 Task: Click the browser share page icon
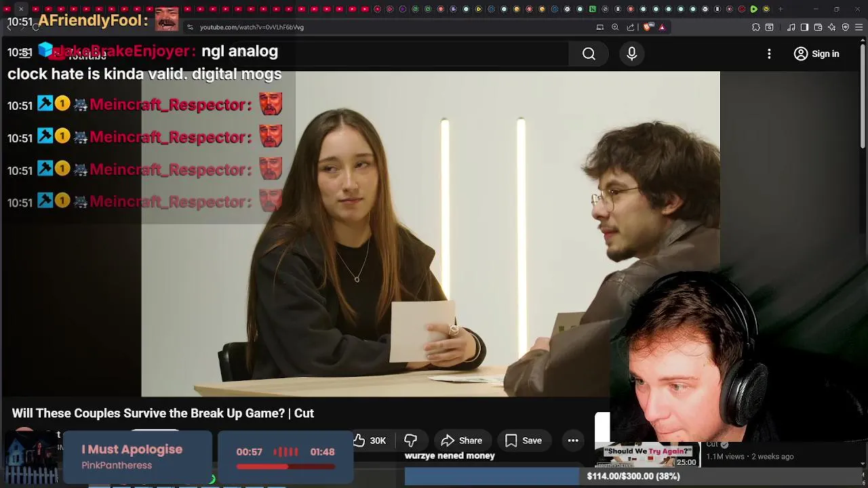tap(631, 27)
